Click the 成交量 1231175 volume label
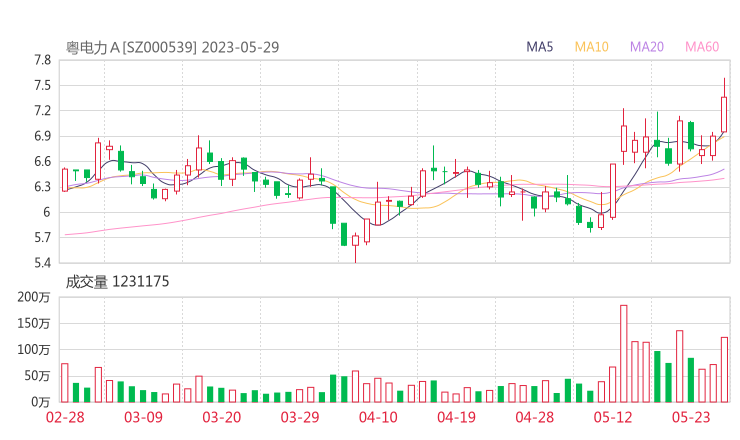The width and height of the screenshot is (740, 440). [x=117, y=282]
